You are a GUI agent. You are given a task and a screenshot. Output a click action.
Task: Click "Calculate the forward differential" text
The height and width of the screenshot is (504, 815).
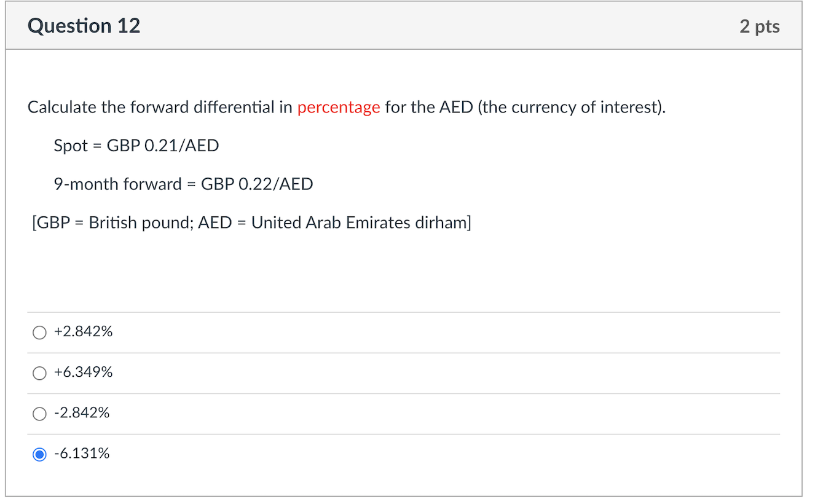point(151,108)
